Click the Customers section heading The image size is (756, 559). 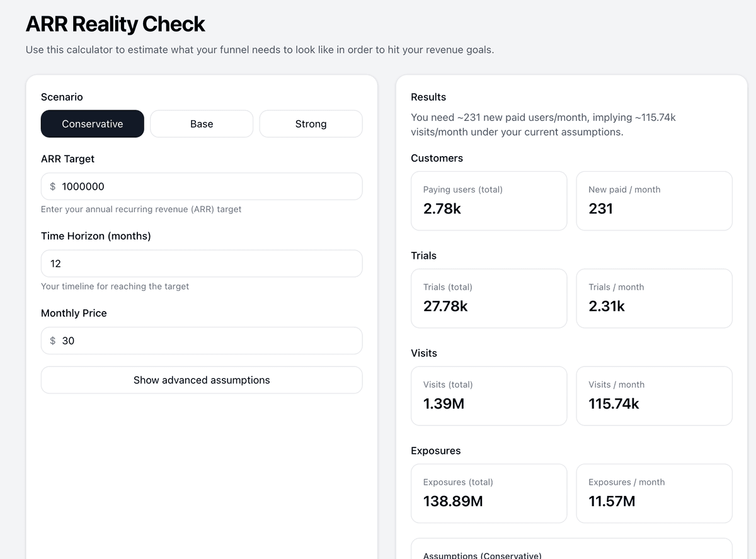437,158
